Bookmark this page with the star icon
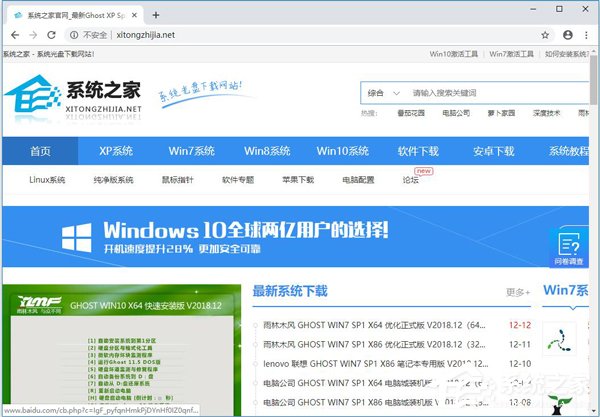Image resolution: width=600 pixels, height=417 pixels. click(545, 35)
